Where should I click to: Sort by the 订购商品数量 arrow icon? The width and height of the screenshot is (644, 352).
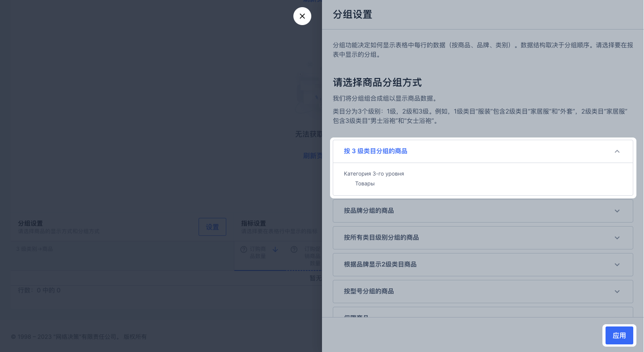pyautogui.click(x=275, y=249)
